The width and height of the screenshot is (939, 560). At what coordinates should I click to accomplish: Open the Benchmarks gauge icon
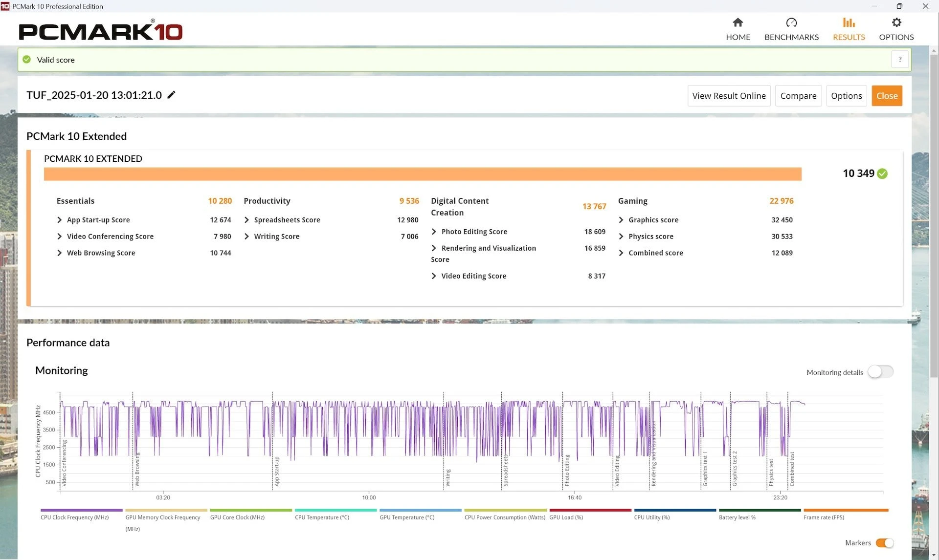click(x=791, y=22)
